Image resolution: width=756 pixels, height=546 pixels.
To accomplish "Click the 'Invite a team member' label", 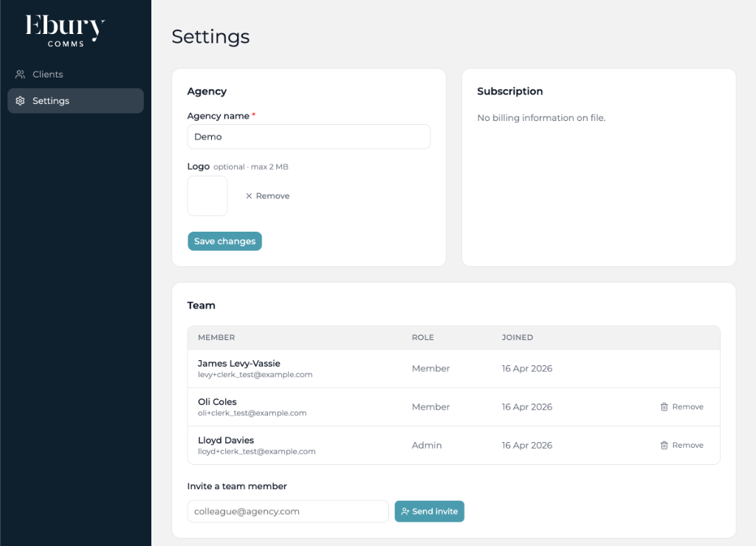I will point(237,486).
